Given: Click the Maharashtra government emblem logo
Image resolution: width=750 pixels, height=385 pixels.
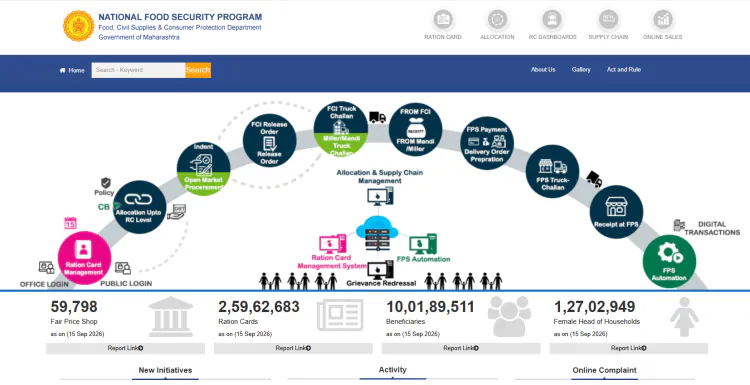Looking at the screenshot, I should [78, 26].
